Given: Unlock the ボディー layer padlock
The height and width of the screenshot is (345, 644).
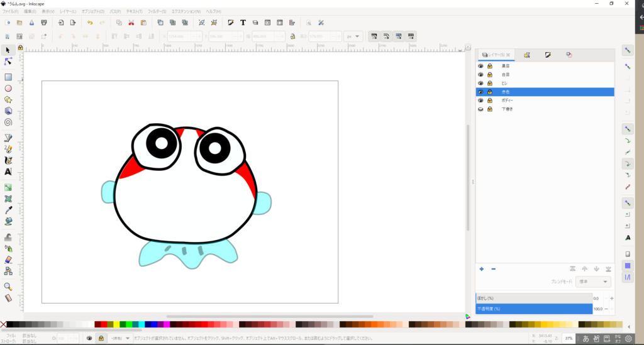Looking at the screenshot, I should 490,101.
